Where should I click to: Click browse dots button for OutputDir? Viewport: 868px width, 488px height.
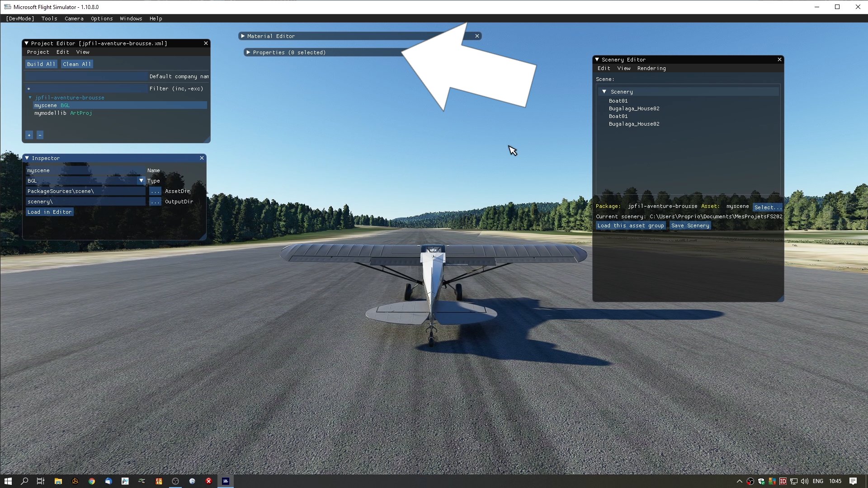point(155,202)
